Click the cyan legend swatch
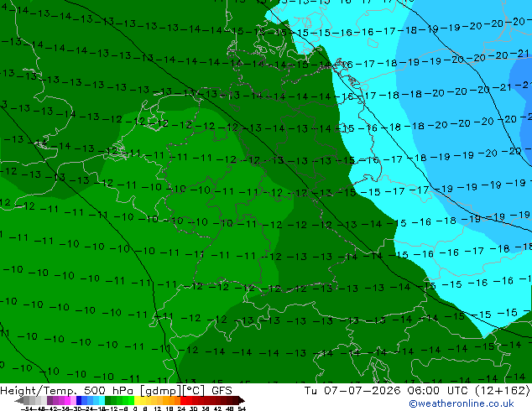Screen dimensions: 532x411 click(x=102, y=400)
